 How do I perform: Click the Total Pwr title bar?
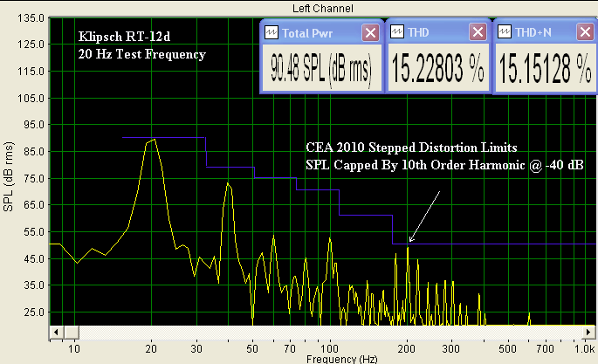pyautogui.click(x=321, y=33)
